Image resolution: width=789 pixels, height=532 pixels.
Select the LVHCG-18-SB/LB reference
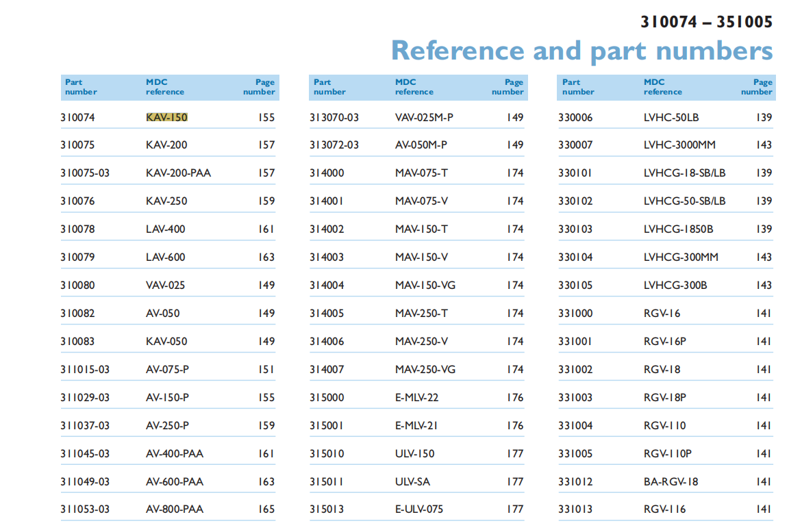coord(685,173)
